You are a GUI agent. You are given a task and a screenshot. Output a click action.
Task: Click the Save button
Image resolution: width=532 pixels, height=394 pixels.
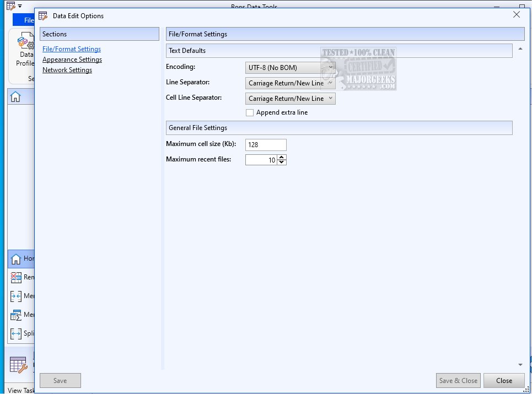(60, 380)
